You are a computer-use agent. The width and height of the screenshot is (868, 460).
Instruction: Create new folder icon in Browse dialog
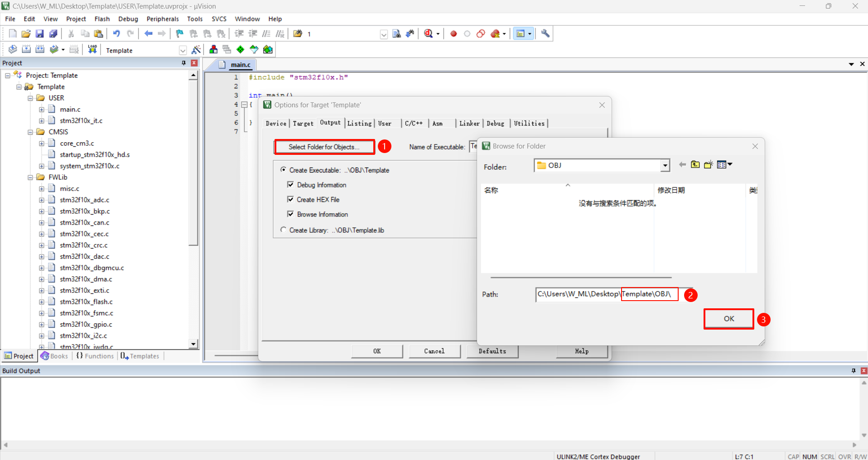point(709,165)
